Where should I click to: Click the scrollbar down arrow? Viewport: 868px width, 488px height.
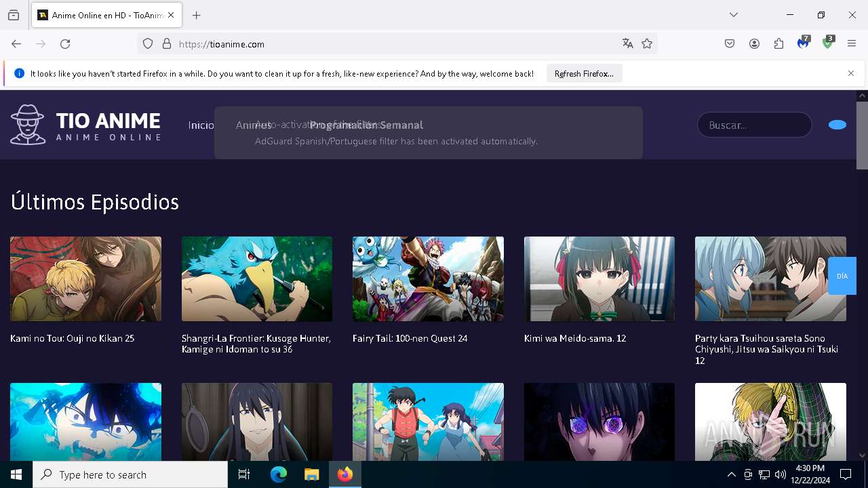click(862, 455)
